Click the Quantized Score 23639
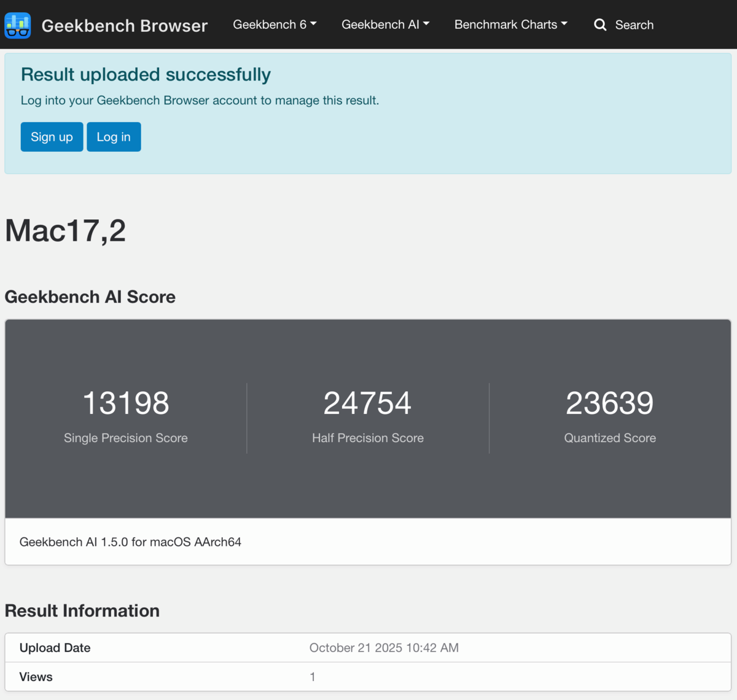This screenshot has height=700, width=737. coord(609,403)
